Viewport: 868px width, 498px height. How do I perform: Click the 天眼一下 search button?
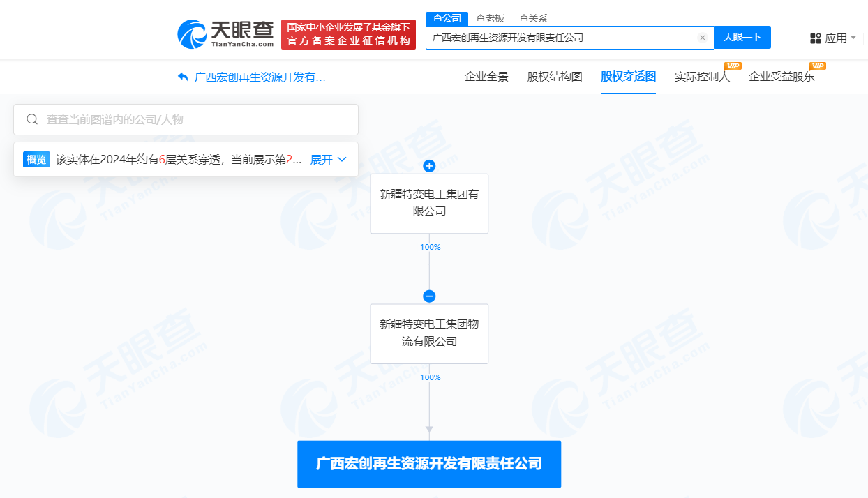742,38
